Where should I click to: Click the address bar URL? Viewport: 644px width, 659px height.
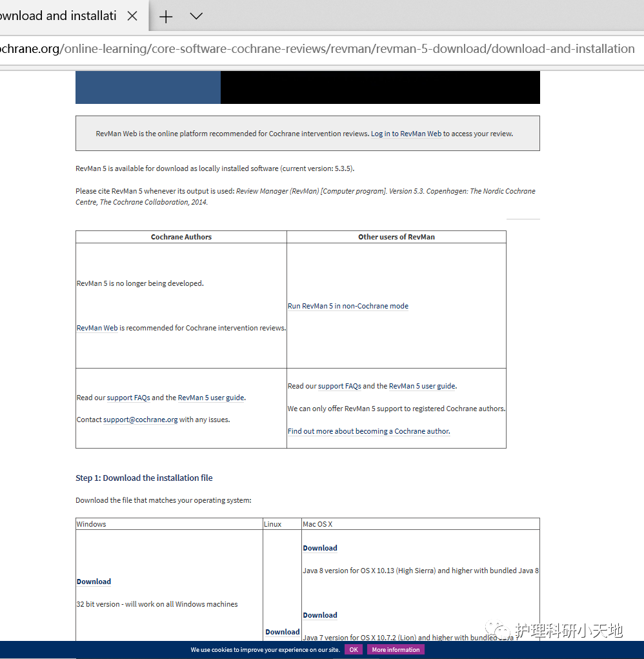[x=317, y=49]
